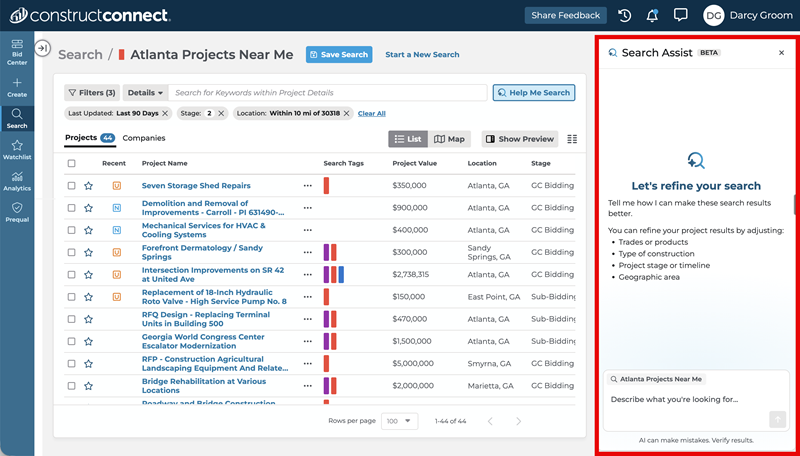Open the DG user avatar
This screenshot has width=800, height=456.
tap(713, 15)
